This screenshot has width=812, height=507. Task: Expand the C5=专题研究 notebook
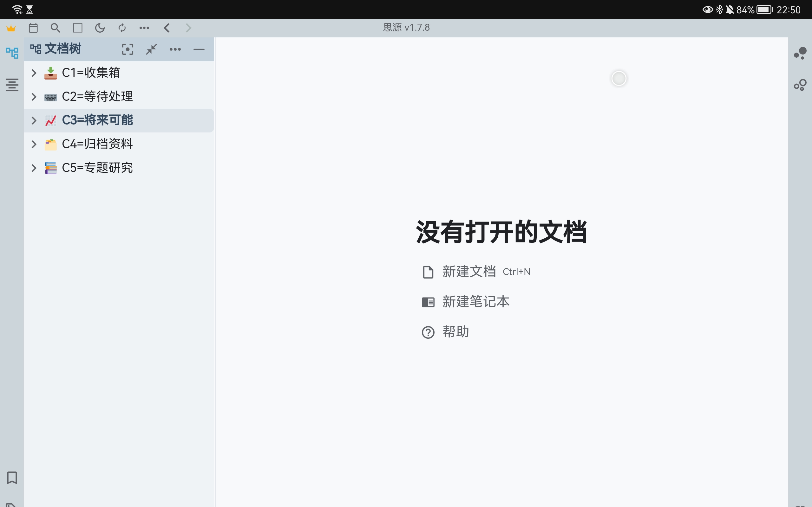pos(34,168)
